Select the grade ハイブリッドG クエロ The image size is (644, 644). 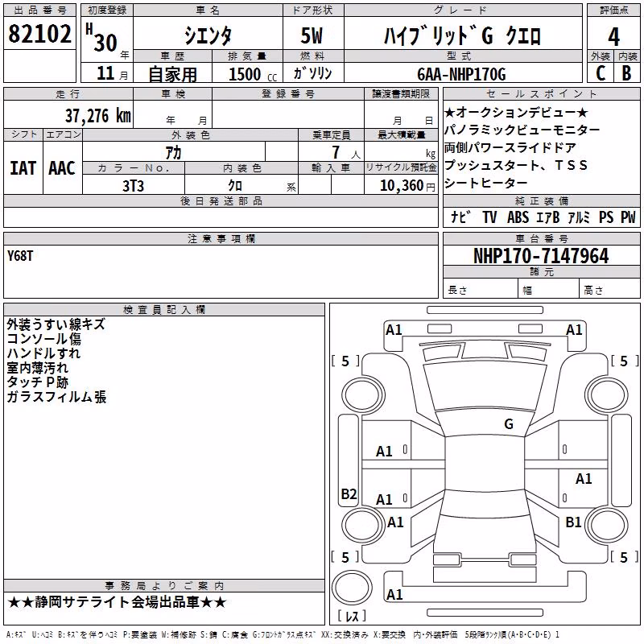pyautogui.click(x=462, y=36)
